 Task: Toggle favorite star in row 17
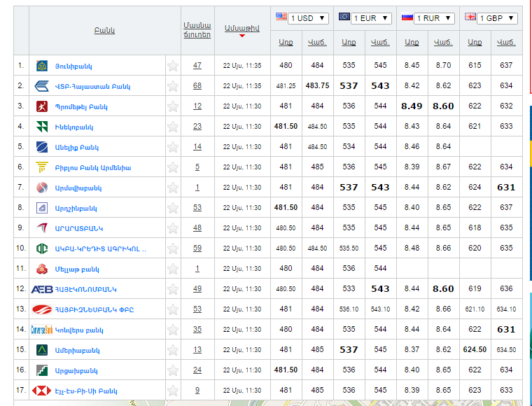pyautogui.click(x=173, y=391)
